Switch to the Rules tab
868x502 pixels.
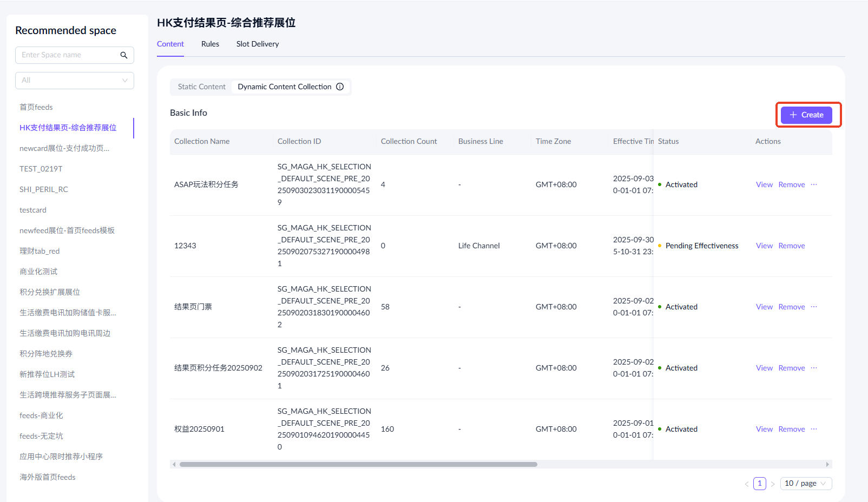210,44
